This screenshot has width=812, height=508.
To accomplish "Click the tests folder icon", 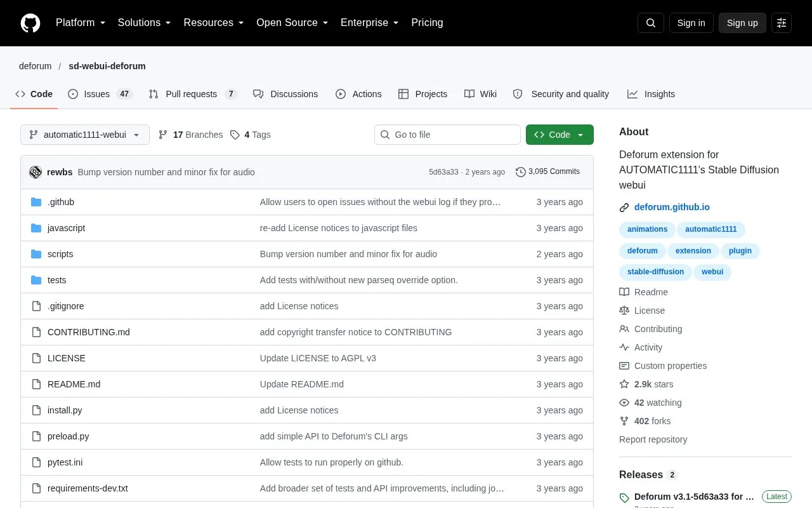I will (x=36, y=280).
